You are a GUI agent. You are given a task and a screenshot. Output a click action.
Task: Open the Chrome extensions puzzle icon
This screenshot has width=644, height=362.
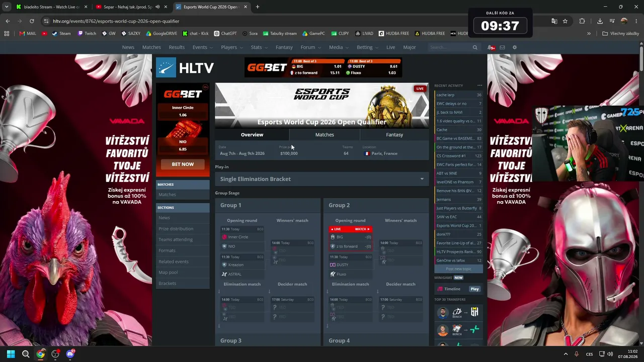pyautogui.click(x=582, y=21)
